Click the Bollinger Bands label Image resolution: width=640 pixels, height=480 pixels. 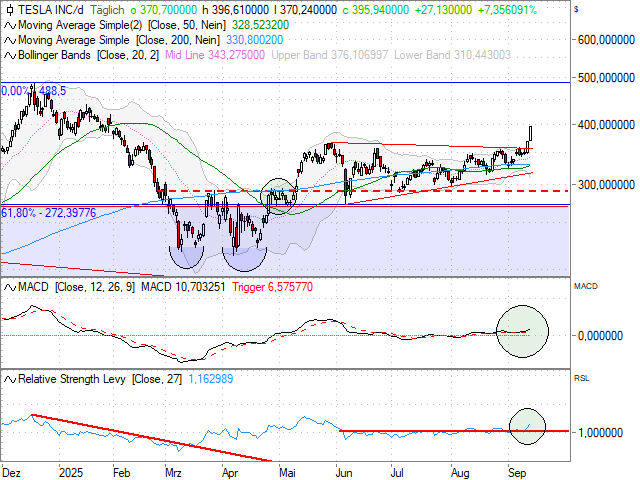[54, 56]
